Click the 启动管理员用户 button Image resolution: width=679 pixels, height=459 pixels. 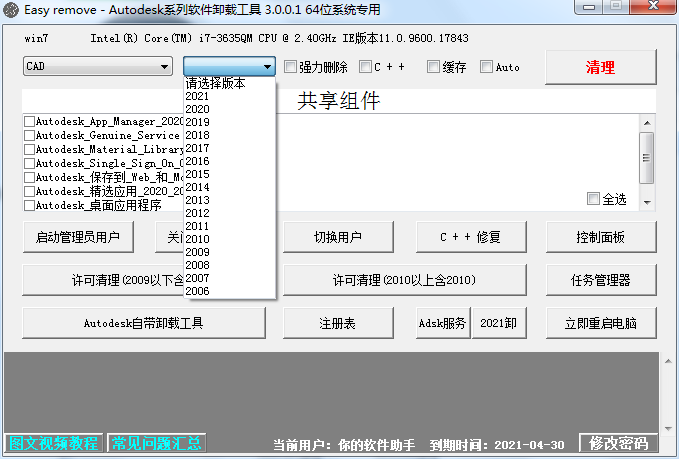[78, 237]
